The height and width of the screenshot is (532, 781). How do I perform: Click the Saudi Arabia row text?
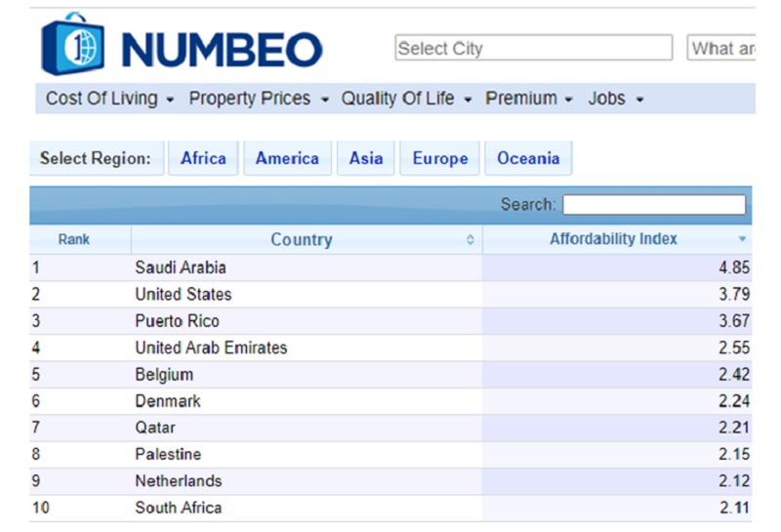181,267
